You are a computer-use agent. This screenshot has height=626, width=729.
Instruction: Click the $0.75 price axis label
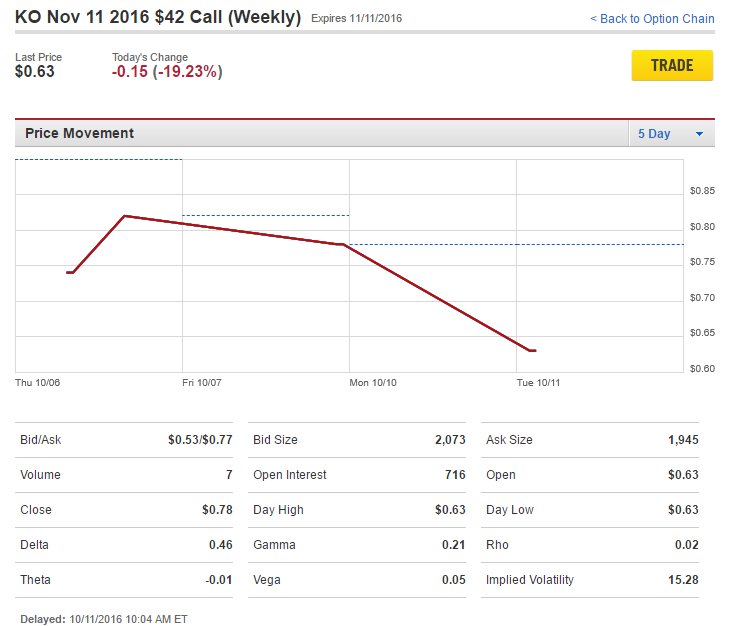[702, 262]
